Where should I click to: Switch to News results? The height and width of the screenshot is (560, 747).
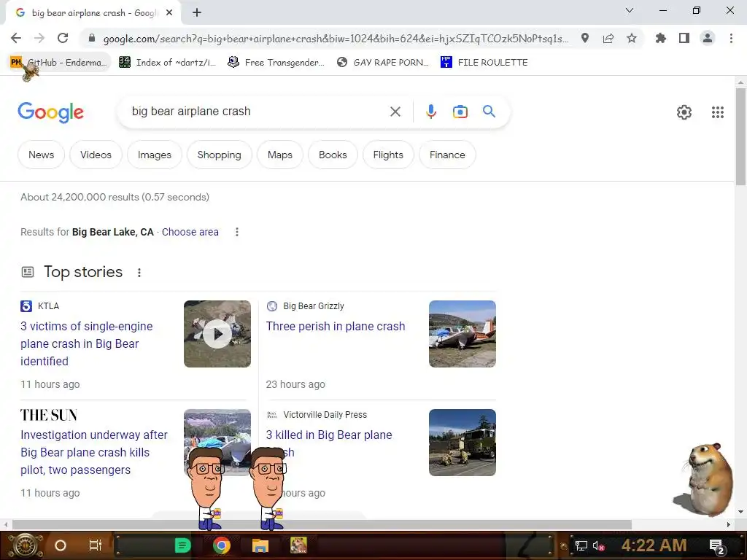pyautogui.click(x=41, y=155)
